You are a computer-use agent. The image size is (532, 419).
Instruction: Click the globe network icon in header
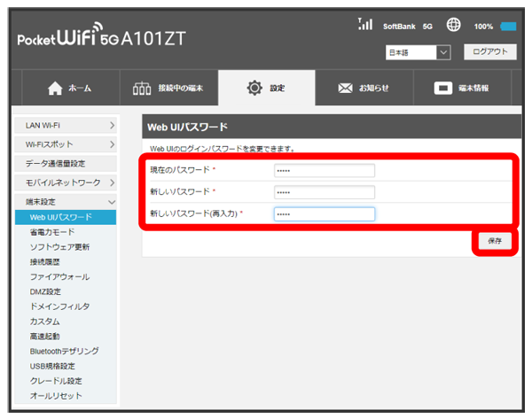pyautogui.click(x=455, y=26)
